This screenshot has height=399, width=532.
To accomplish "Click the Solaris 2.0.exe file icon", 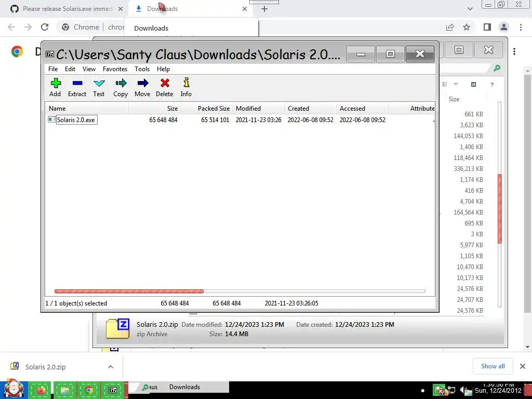I will 51,119.
